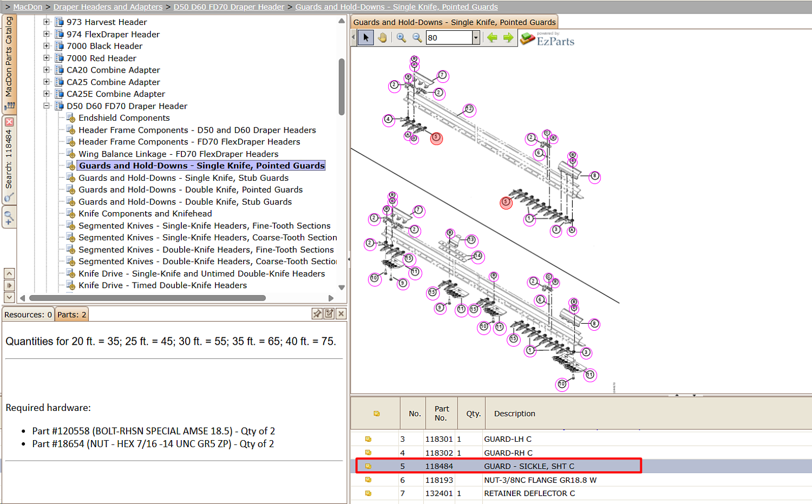
Task: Expand the 974 FlexDraper Header node
Action: tap(47, 34)
